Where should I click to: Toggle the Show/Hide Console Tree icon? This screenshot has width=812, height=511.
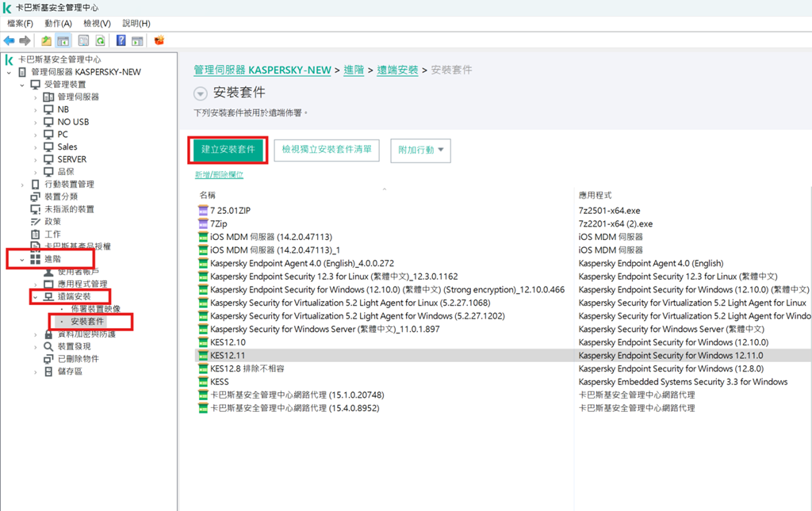point(63,40)
